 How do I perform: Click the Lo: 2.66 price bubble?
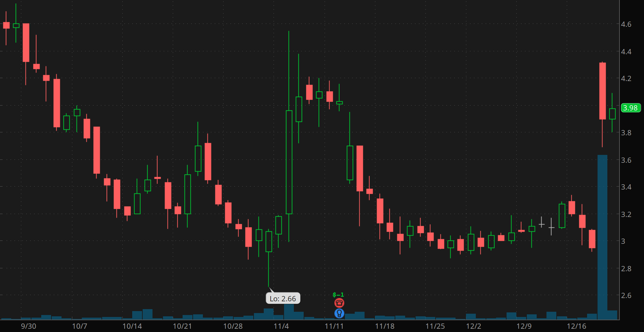(x=283, y=298)
